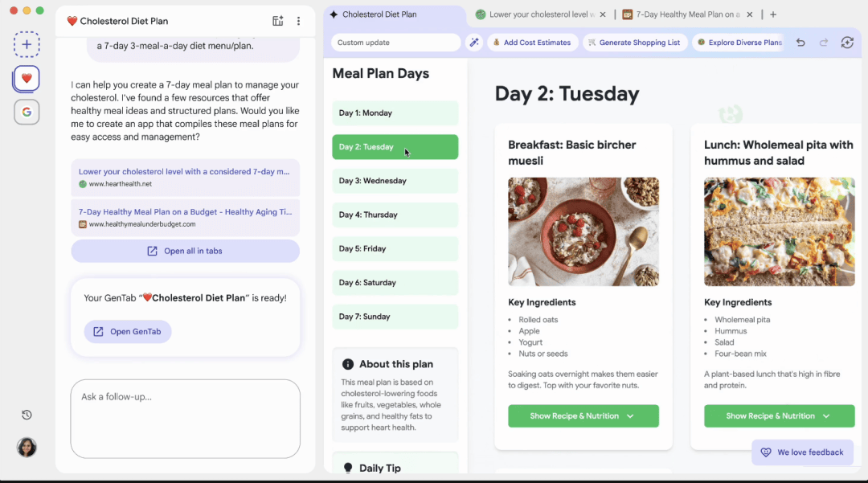Select Day 1: Monday in Meal Plan Days
868x483 pixels.
pyautogui.click(x=395, y=113)
